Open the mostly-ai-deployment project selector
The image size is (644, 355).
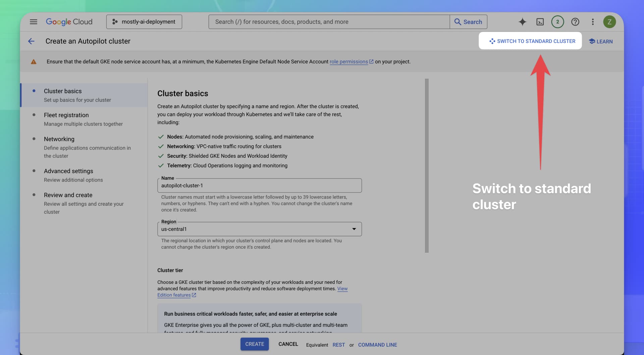[144, 21]
